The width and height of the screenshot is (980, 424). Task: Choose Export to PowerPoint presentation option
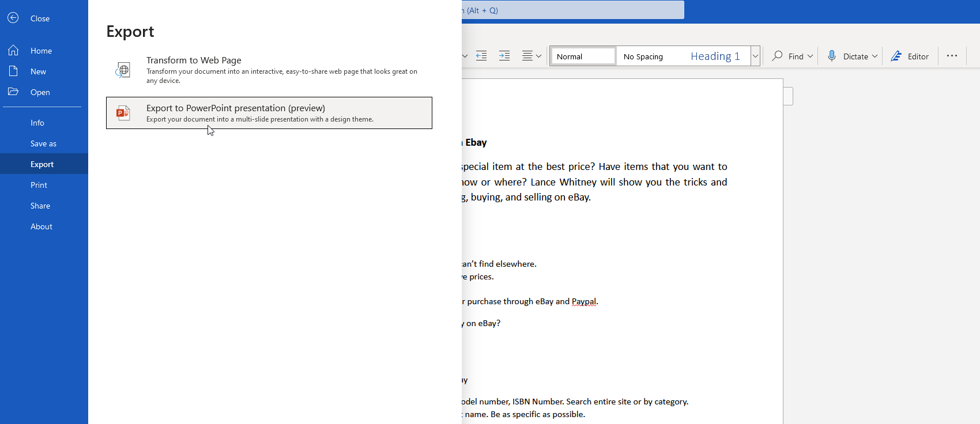[269, 113]
